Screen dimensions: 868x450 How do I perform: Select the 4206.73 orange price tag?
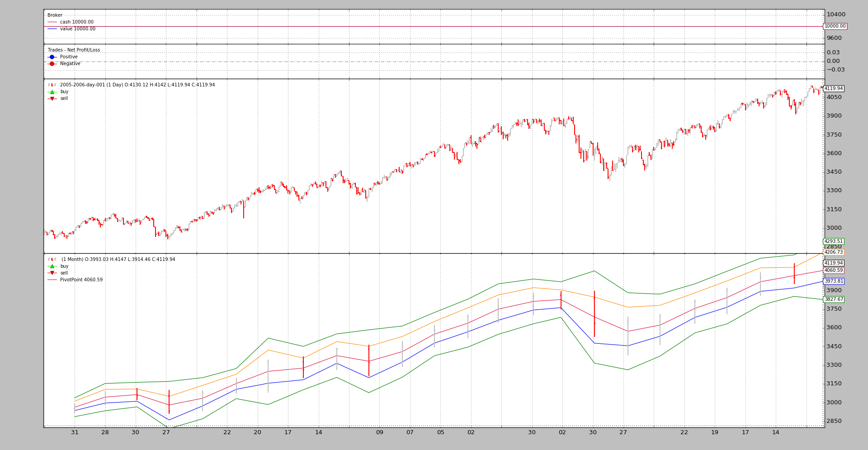click(x=834, y=252)
